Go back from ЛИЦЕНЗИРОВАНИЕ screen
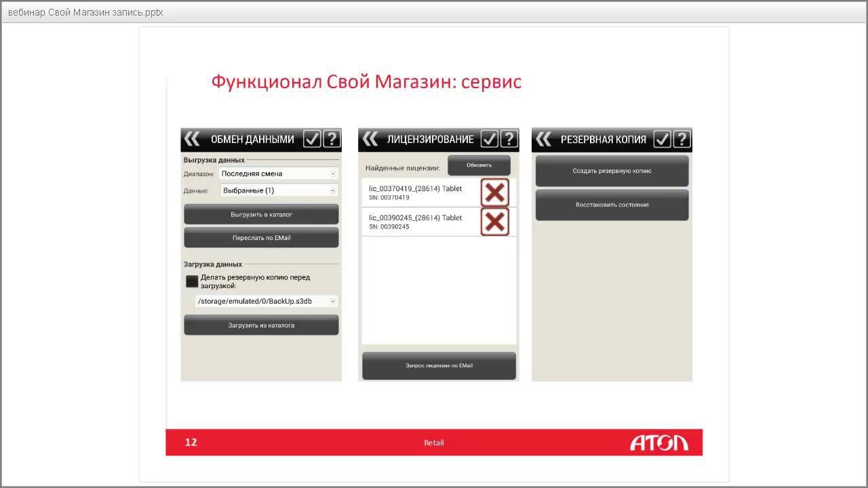The height and width of the screenshot is (488, 868). coord(370,139)
